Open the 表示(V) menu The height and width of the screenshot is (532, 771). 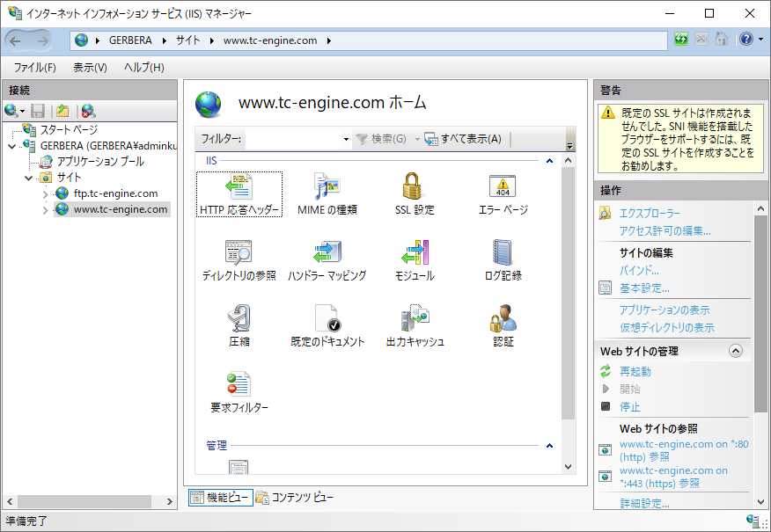[90, 68]
